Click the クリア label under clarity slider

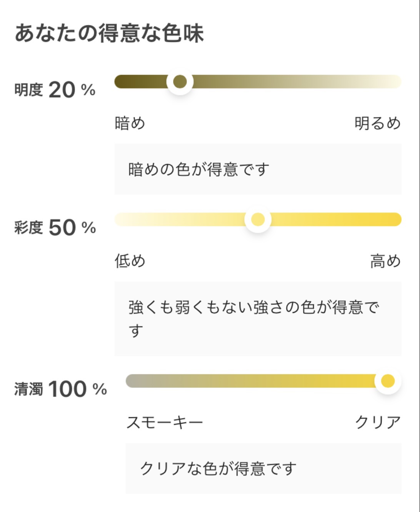tap(378, 422)
